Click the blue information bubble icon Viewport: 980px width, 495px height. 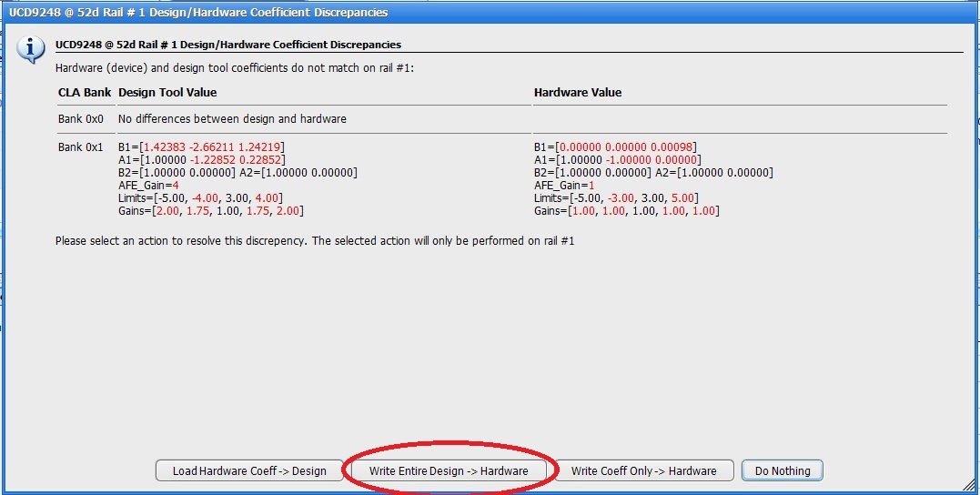point(31,49)
